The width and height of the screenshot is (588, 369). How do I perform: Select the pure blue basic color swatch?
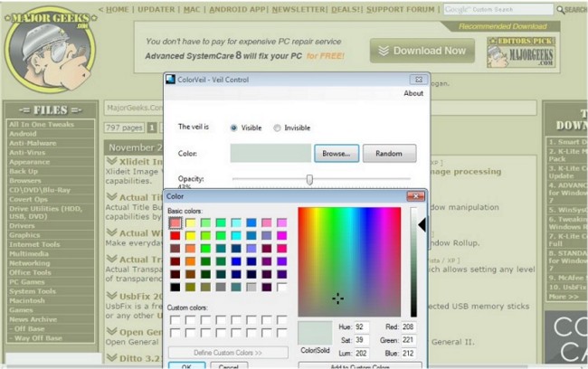pos(236,261)
